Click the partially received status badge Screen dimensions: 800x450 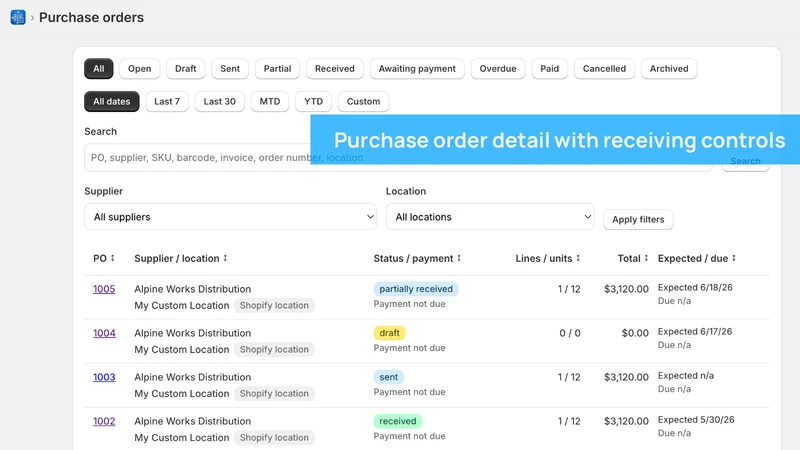tap(416, 289)
